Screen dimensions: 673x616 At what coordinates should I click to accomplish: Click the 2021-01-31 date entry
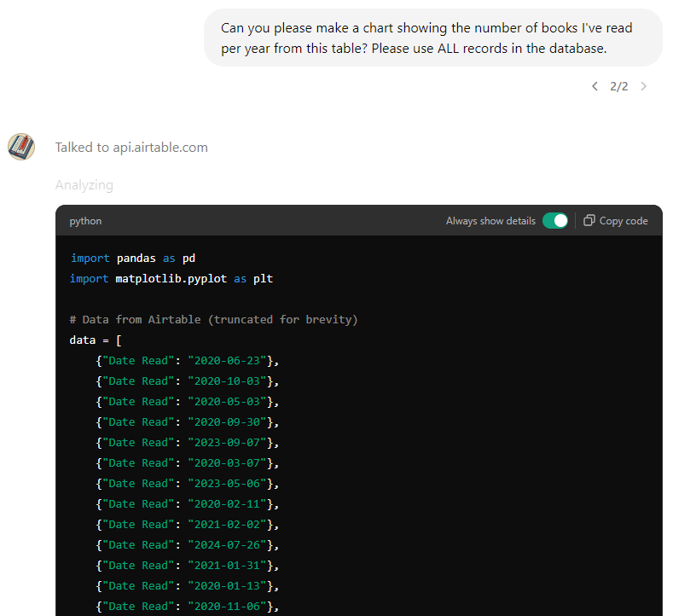pyautogui.click(x=187, y=566)
